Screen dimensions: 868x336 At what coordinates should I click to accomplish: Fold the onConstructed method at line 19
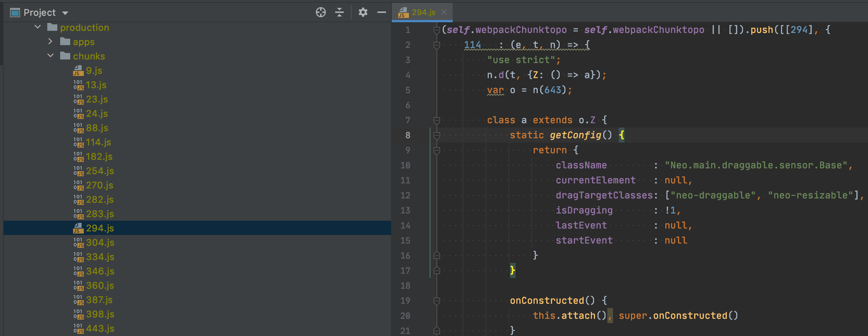click(x=437, y=301)
